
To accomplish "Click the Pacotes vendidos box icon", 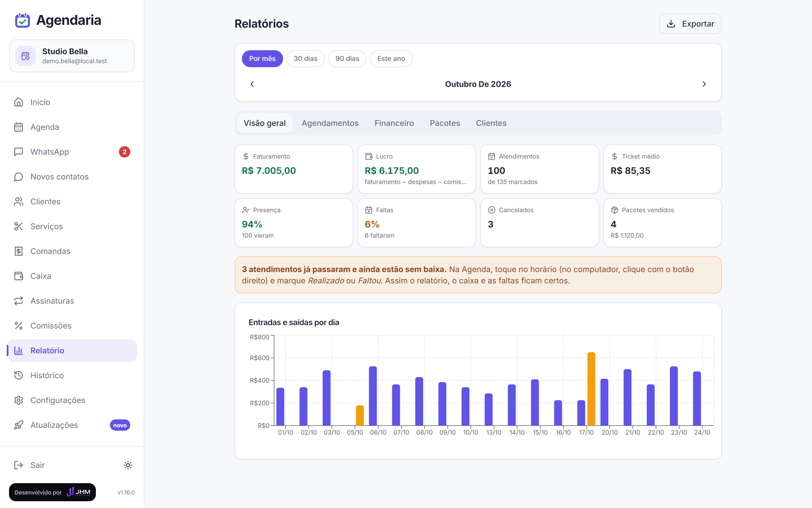I will click(x=614, y=210).
